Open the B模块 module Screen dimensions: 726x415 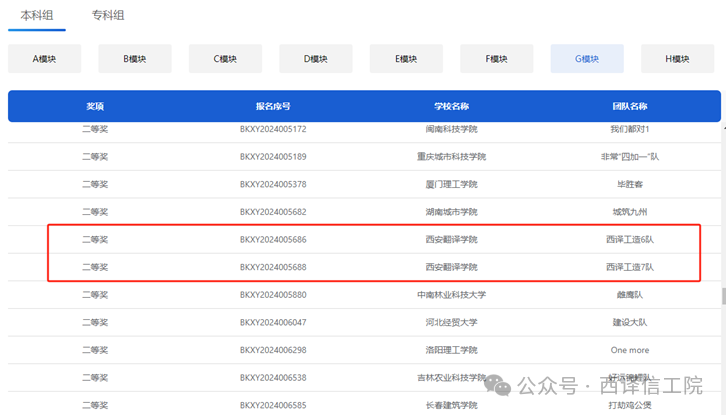[134, 59]
